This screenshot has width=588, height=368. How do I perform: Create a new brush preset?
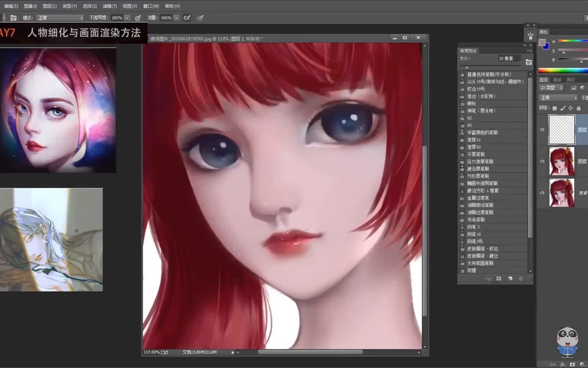tap(510, 279)
